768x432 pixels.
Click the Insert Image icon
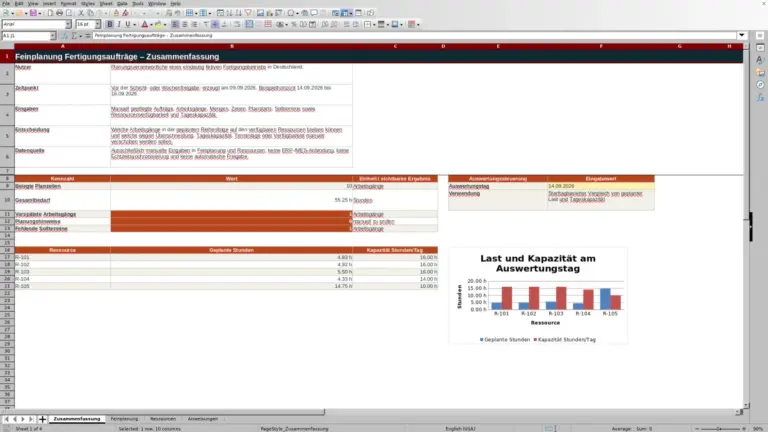tap(260, 13)
